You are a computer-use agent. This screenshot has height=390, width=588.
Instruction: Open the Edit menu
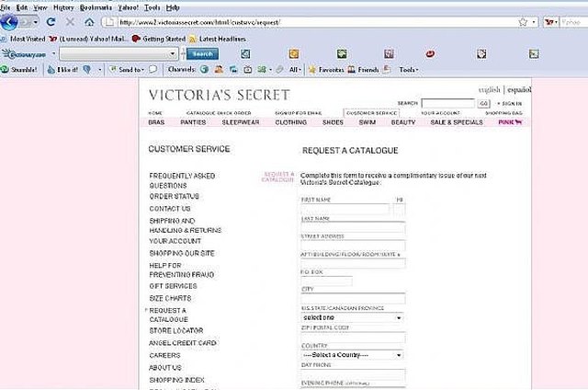coord(22,7)
